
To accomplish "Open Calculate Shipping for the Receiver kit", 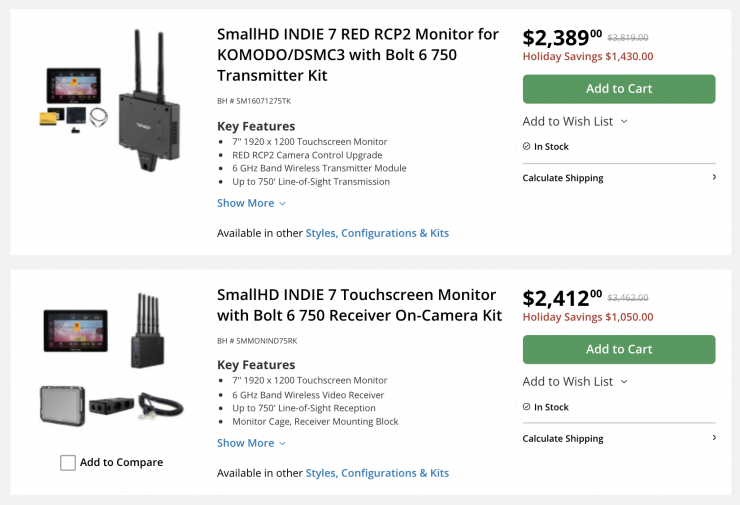I will (563, 438).
